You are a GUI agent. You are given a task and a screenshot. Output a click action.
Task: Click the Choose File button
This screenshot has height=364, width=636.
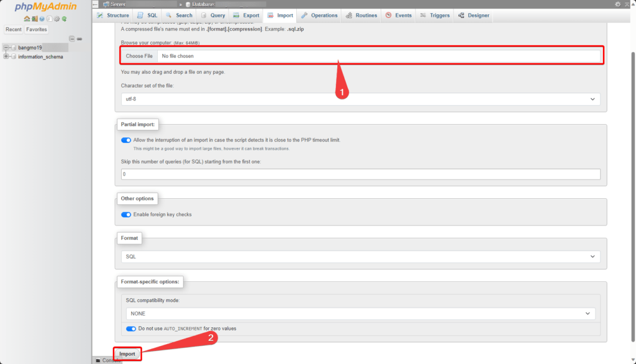pos(139,56)
